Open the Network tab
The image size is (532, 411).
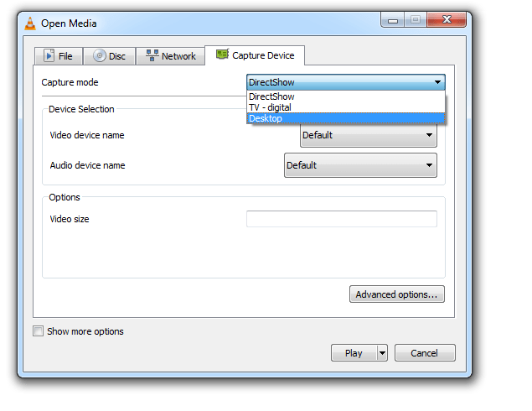coord(170,56)
